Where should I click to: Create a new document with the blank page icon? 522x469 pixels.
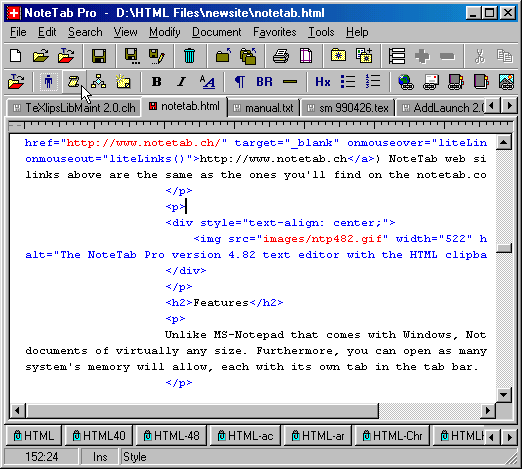click(x=16, y=56)
